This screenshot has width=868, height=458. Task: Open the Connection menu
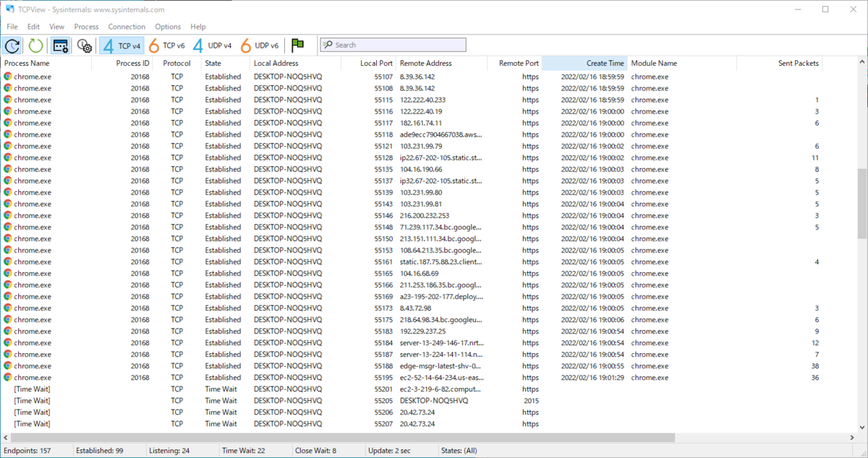[x=127, y=27]
